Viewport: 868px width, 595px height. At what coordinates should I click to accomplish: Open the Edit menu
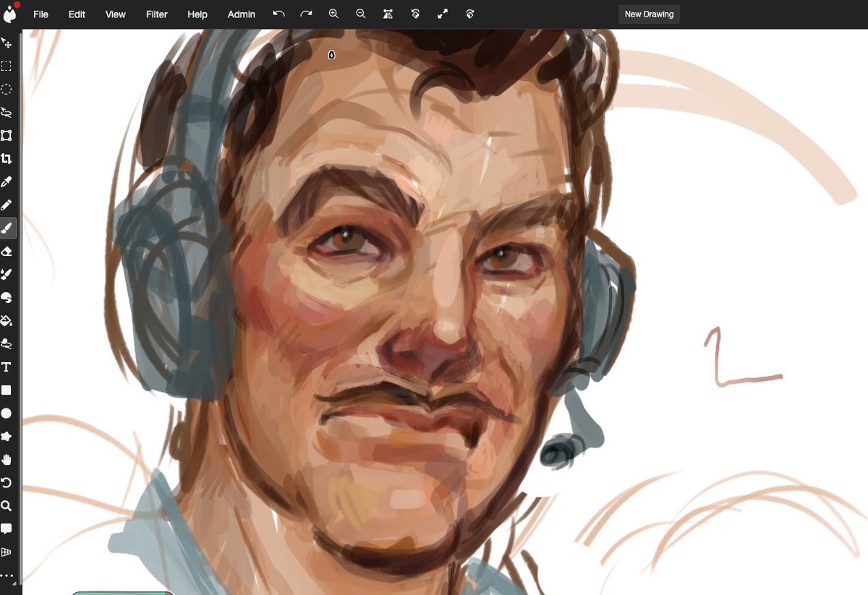pos(77,14)
